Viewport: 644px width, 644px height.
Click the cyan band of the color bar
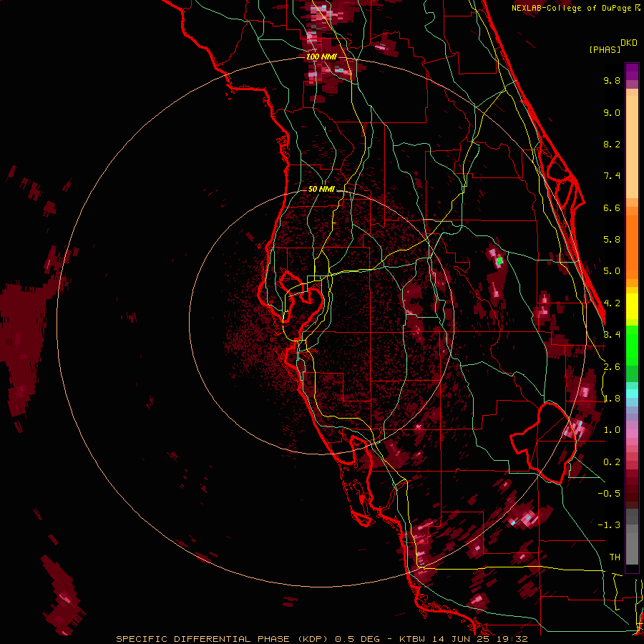coord(632,394)
